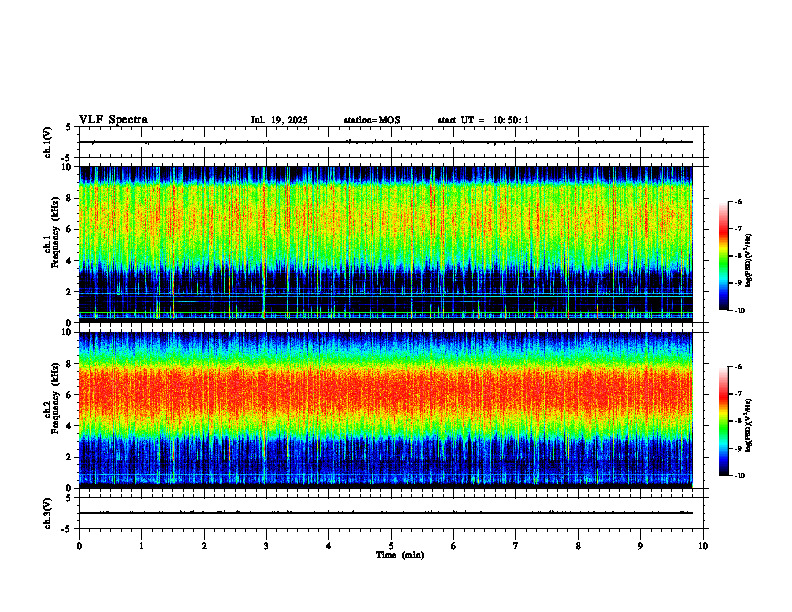
Task: Click the time axis tick label "9"
Action: point(640,546)
